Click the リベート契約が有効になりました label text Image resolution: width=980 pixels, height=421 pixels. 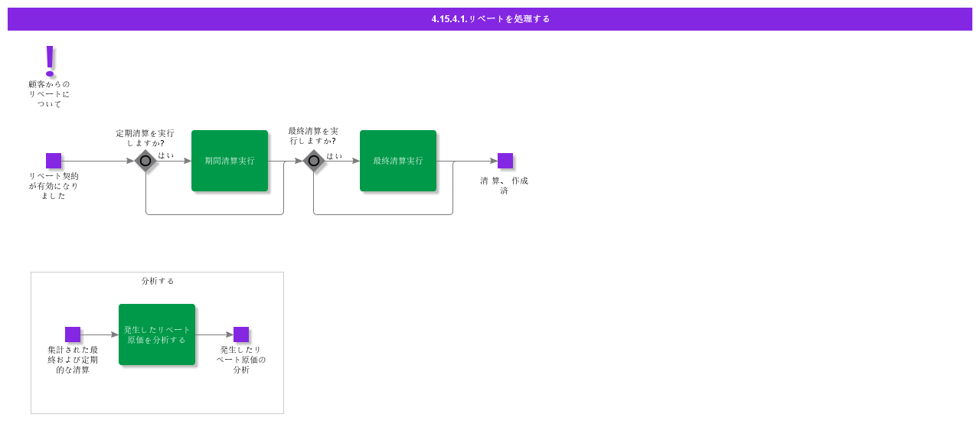pyautogui.click(x=54, y=185)
